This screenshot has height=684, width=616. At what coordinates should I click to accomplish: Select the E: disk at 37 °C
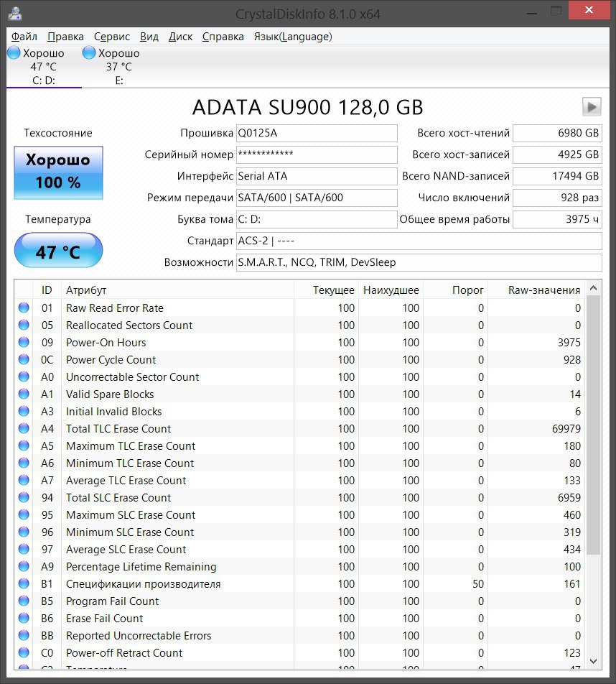pyautogui.click(x=118, y=67)
